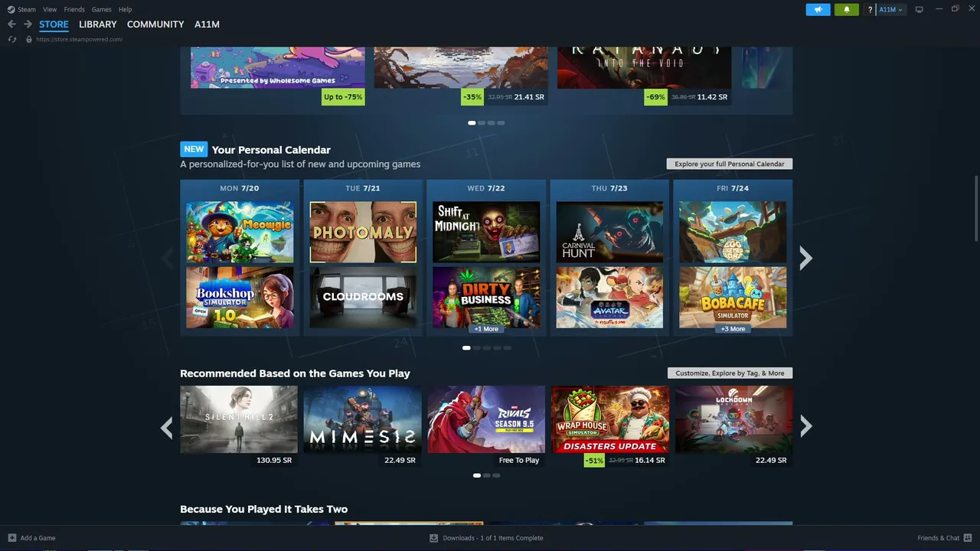
Task: Open the Cloudrooms game thumbnail
Action: (363, 298)
